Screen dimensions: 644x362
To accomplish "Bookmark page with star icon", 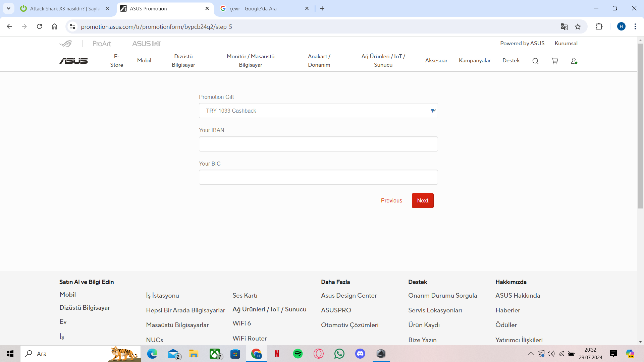I will click(578, 27).
